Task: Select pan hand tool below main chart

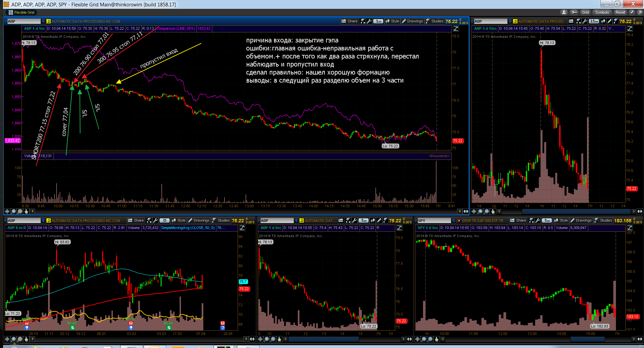Action: tap(26, 211)
